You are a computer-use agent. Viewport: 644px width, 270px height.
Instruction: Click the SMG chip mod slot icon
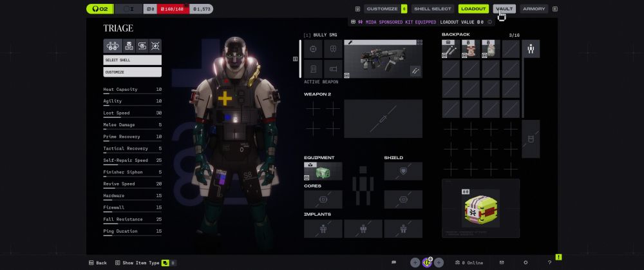[314, 49]
